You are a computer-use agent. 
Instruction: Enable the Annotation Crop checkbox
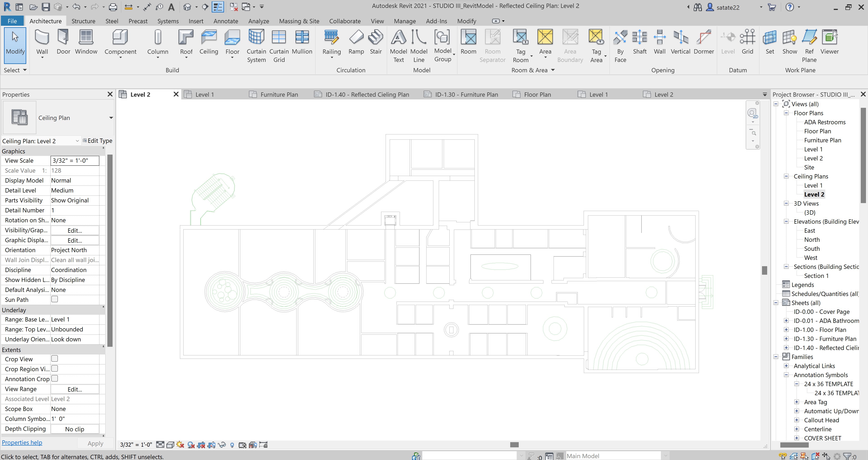coord(54,378)
